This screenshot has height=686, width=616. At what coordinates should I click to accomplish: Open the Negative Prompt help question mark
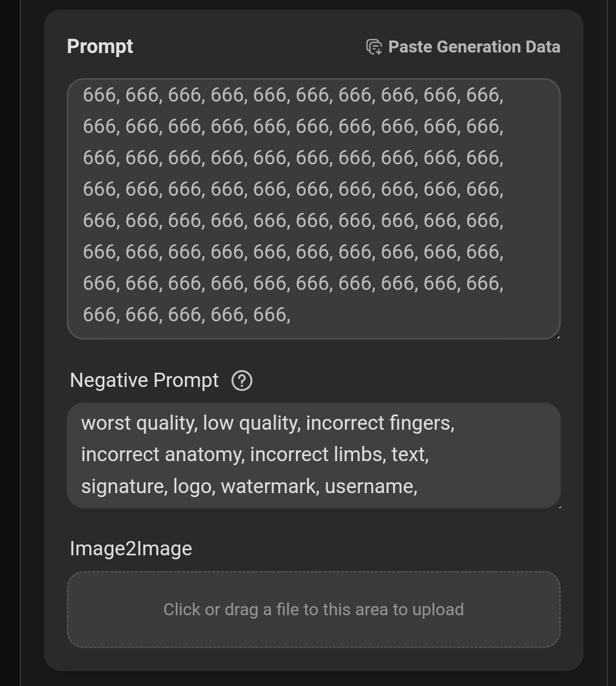tap(242, 380)
